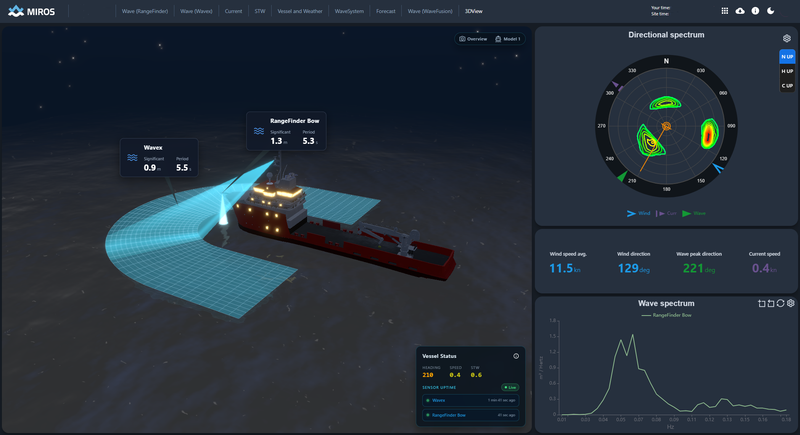Toggle dark mode moon icon

(x=770, y=11)
